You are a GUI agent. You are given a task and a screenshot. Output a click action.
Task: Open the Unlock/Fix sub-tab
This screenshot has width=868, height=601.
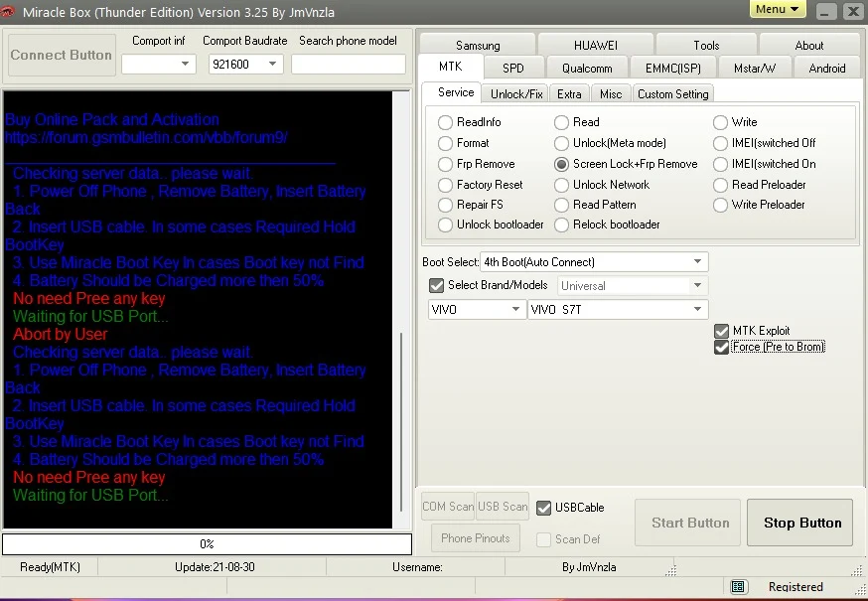pyautogui.click(x=515, y=93)
